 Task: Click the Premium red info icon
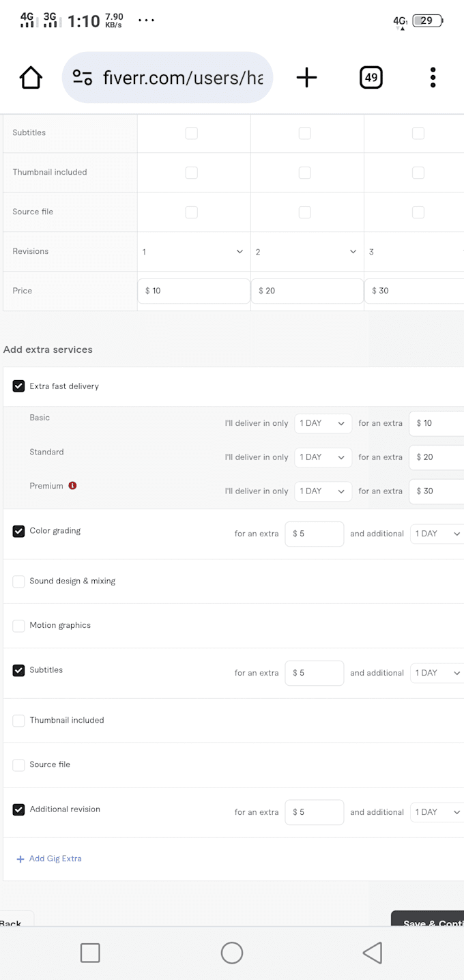point(72,486)
